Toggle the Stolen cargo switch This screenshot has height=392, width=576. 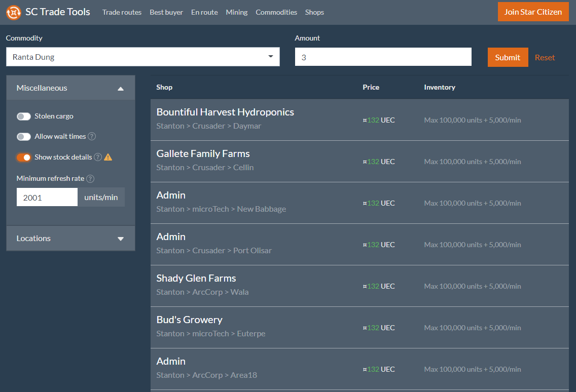(x=24, y=116)
